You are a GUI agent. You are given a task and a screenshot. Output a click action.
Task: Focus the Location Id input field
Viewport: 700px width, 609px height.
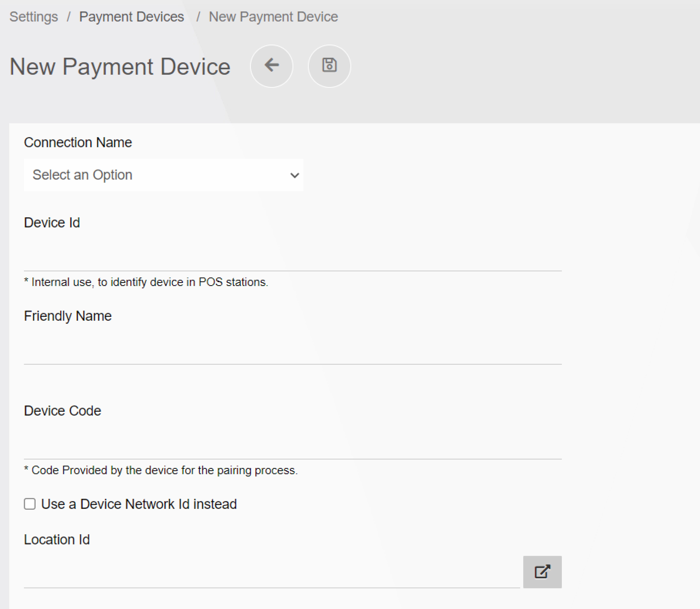272,572
